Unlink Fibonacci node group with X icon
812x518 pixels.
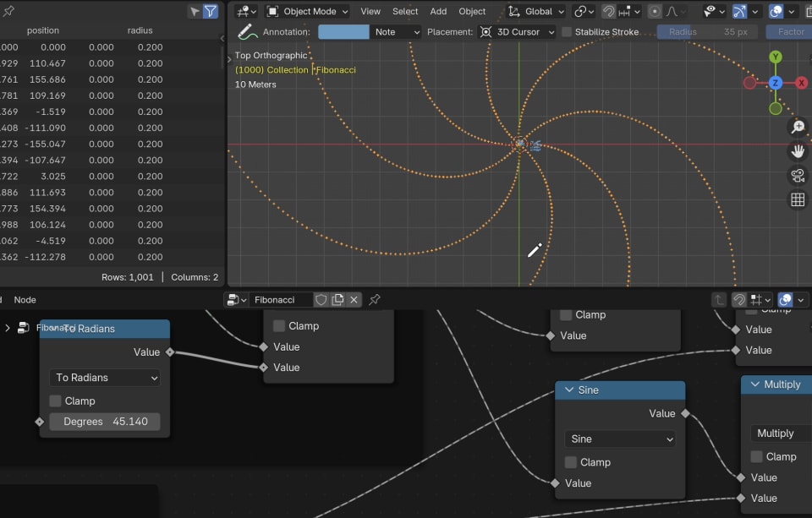coord(354,300)
